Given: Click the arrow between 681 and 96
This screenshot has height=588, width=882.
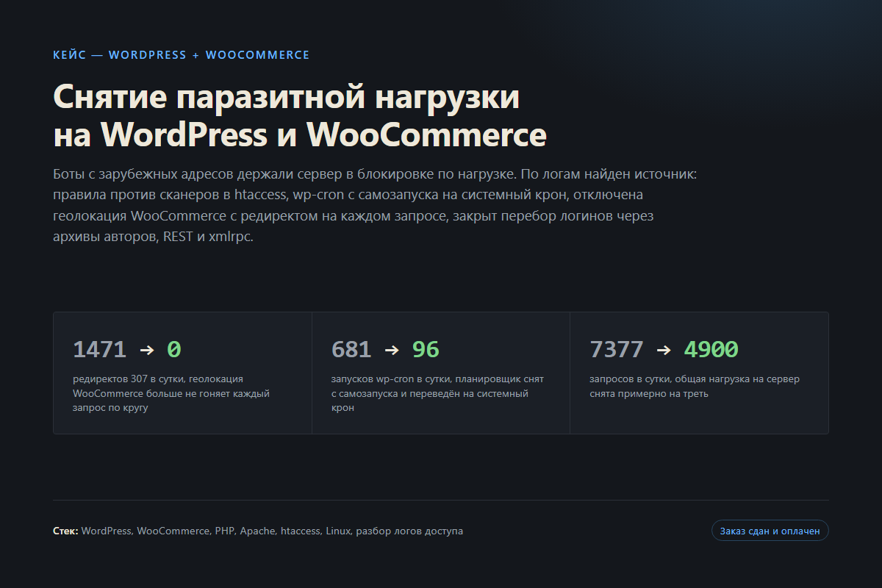Looking at the screenshot, I should pos(392,350).
